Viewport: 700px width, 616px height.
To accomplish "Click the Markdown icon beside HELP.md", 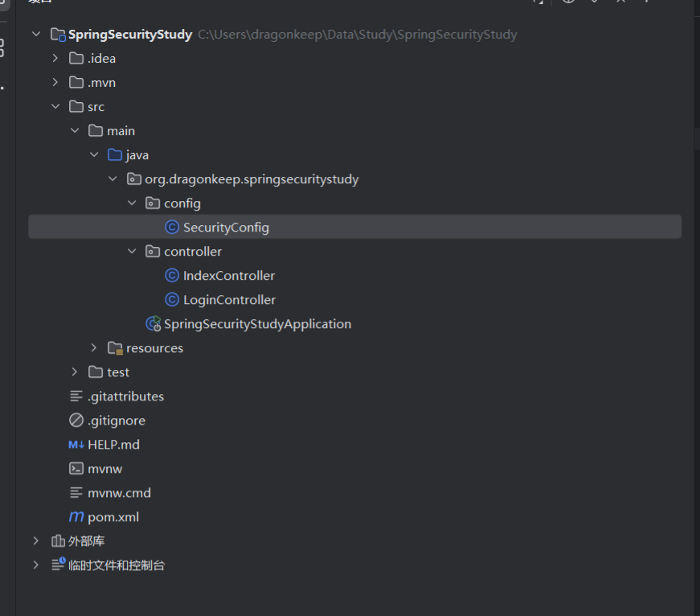I will pos(76,445).
